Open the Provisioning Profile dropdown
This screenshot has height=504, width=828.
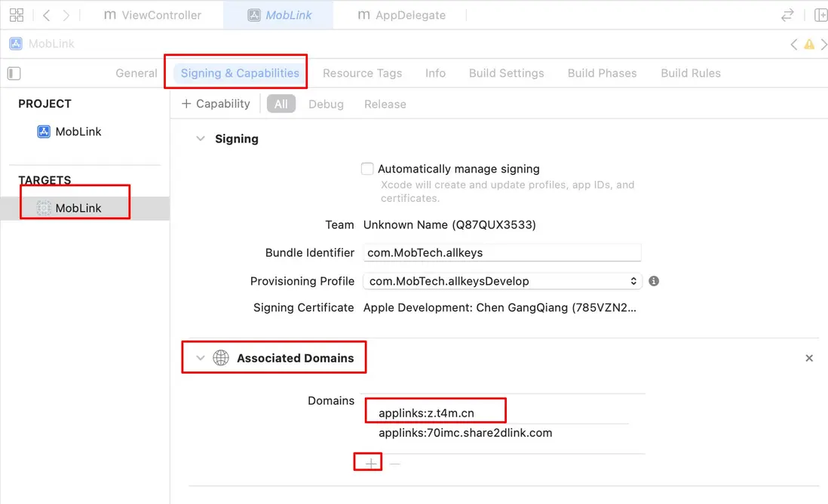coord(501,281)
